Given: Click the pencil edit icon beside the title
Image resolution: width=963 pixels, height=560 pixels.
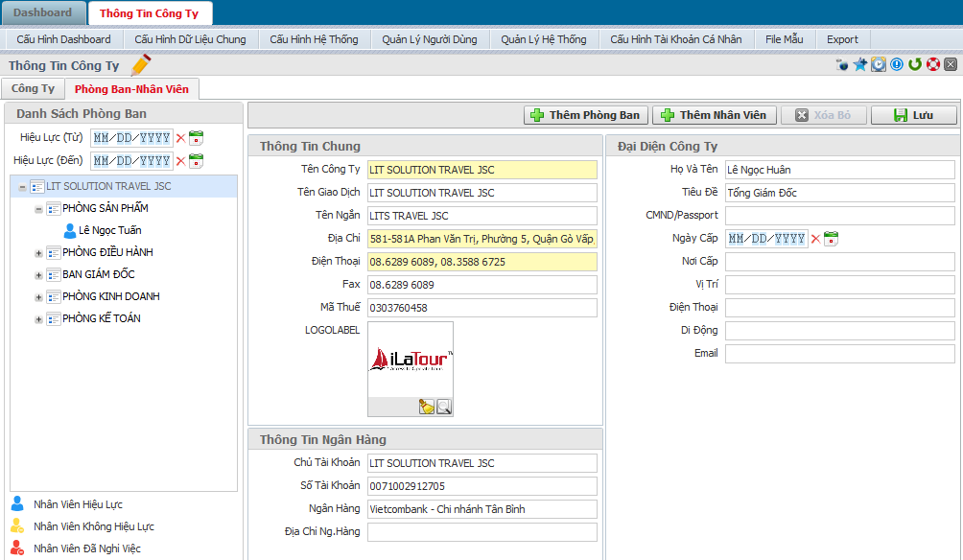Looking at the screenshot, I should [141, 65].
